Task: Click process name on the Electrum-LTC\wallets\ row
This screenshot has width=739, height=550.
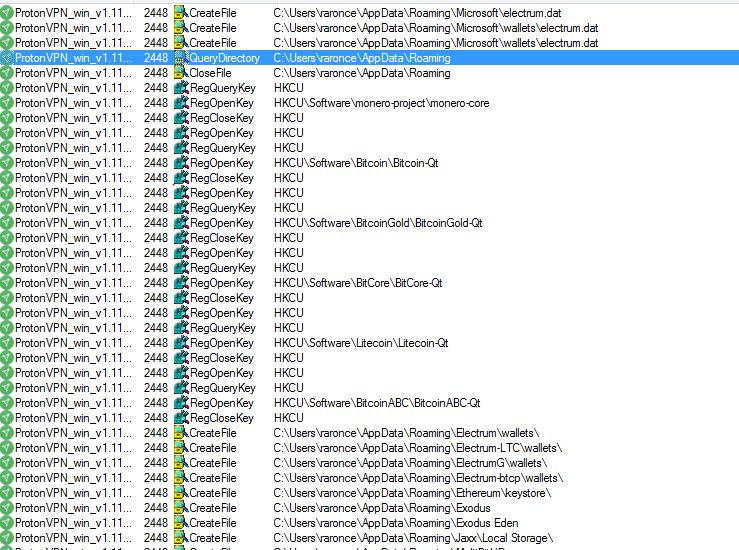Action: click(x=74, y=448)
